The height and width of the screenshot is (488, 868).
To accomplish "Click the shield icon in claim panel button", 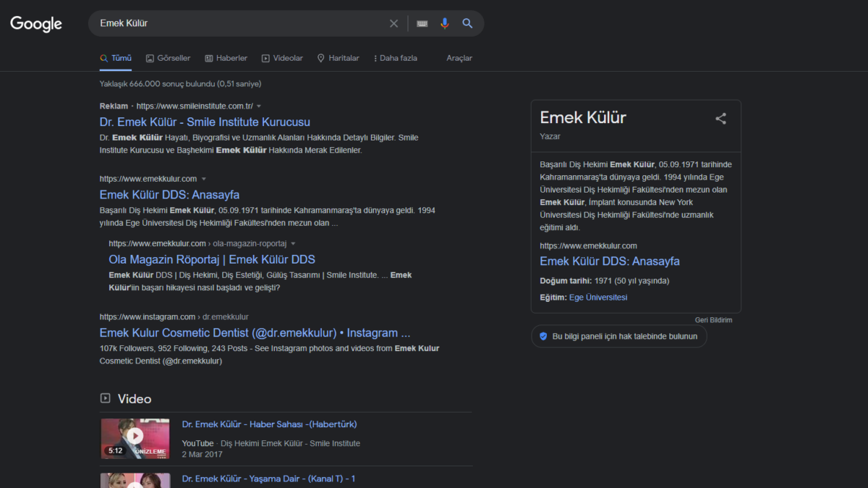I will (543, 337).
